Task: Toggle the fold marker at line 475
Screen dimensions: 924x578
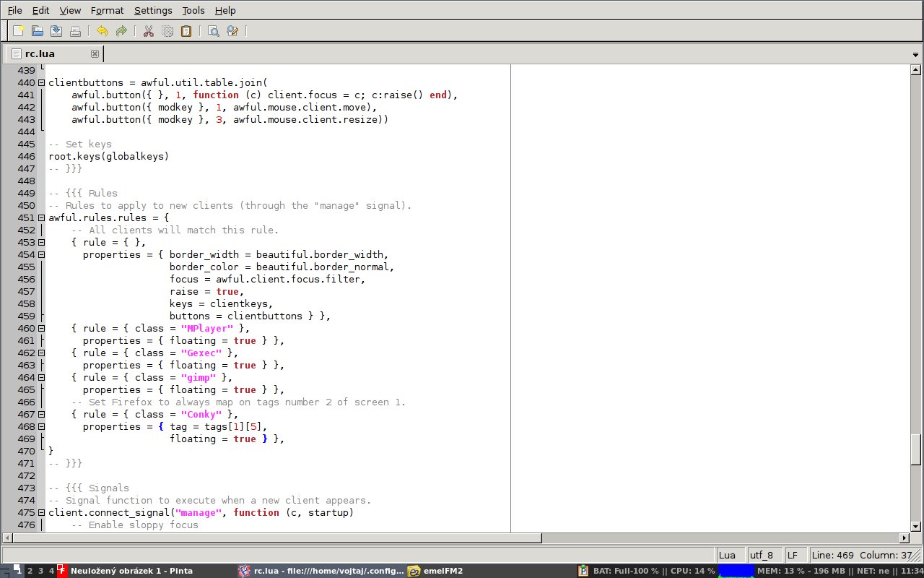Action: click(41, 512)
